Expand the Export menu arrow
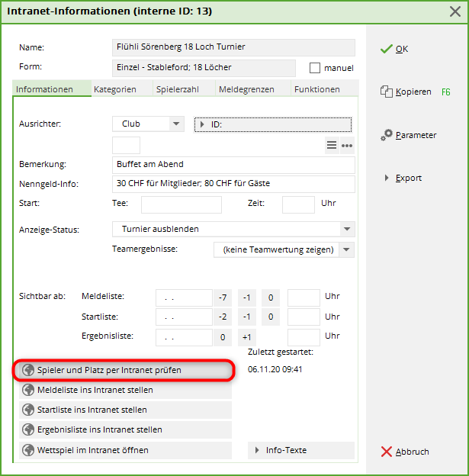469x476 pixels. point(387,178)
